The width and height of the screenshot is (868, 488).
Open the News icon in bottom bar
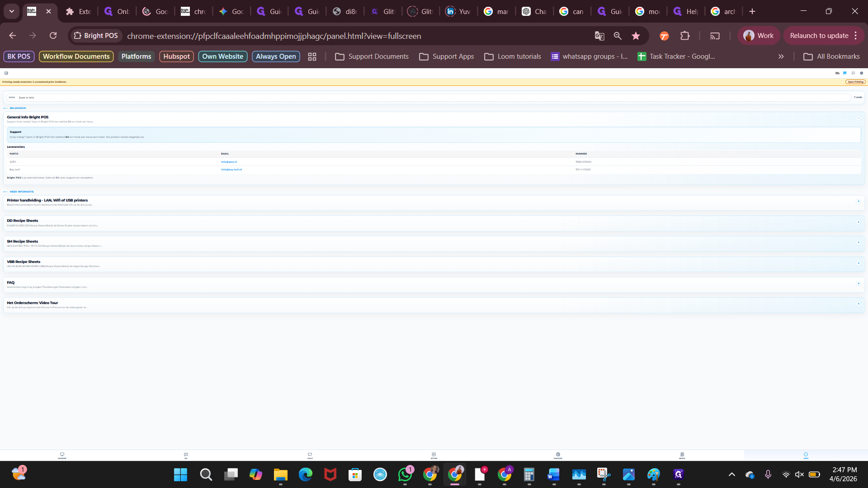tap(682, 455)
